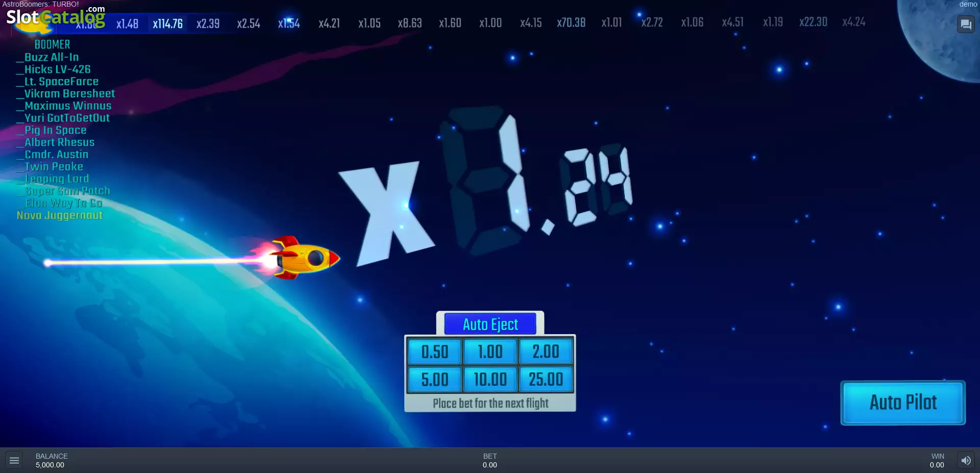Screen dimensions: 980x473
Task: Click the x1.05 history multiplier
Action: pyautogui.click(x=370, y=23)
